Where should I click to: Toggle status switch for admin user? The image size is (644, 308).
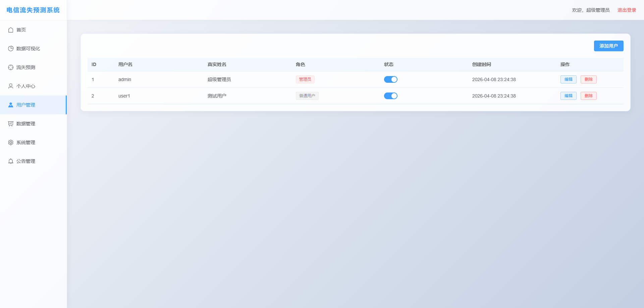390,79
